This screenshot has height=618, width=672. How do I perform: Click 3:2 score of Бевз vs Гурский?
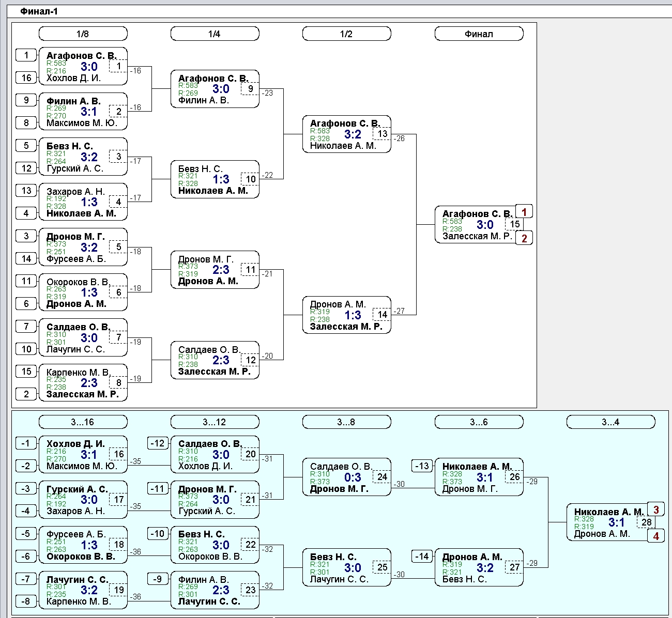tap(89, 157)
